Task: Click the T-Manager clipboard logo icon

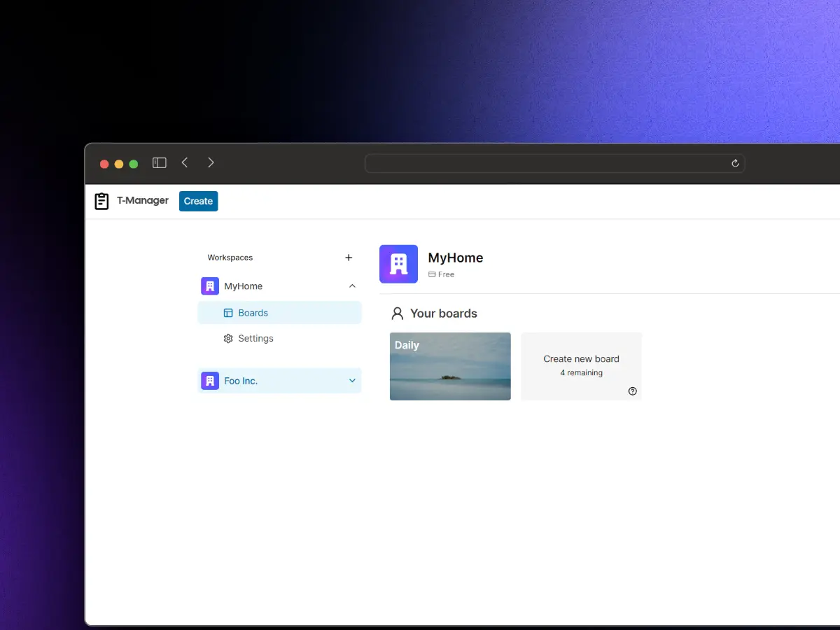Action: pos(101,201)
